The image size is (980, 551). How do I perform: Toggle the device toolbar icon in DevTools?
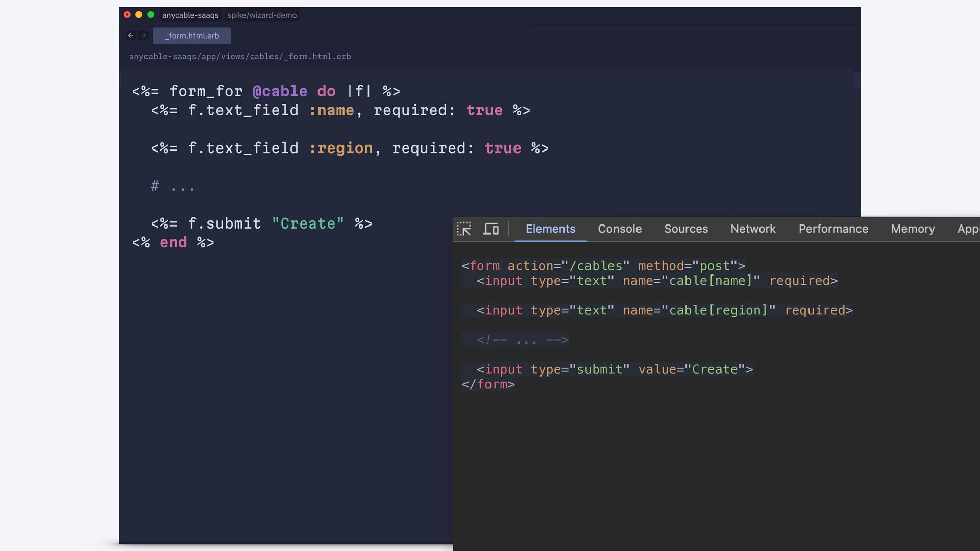pos(491,229)
